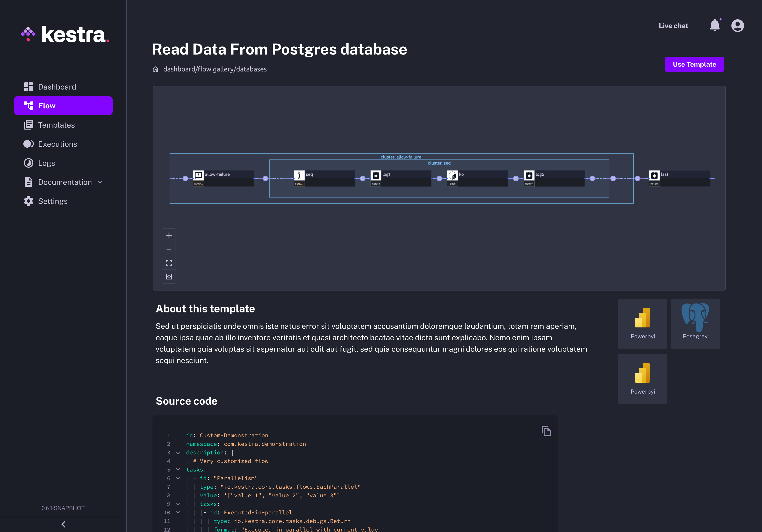
Task: Open the user account avatar menu
Action: [737, 25]
